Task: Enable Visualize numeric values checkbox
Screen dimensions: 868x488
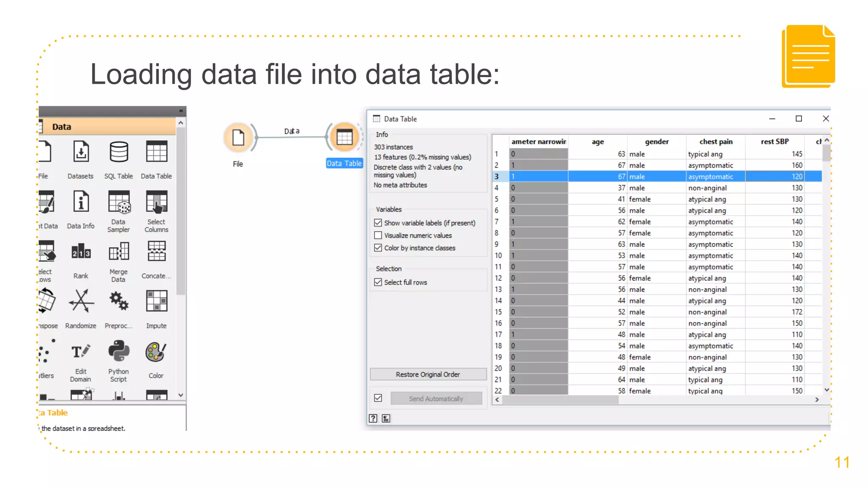Action: [378, 236]
